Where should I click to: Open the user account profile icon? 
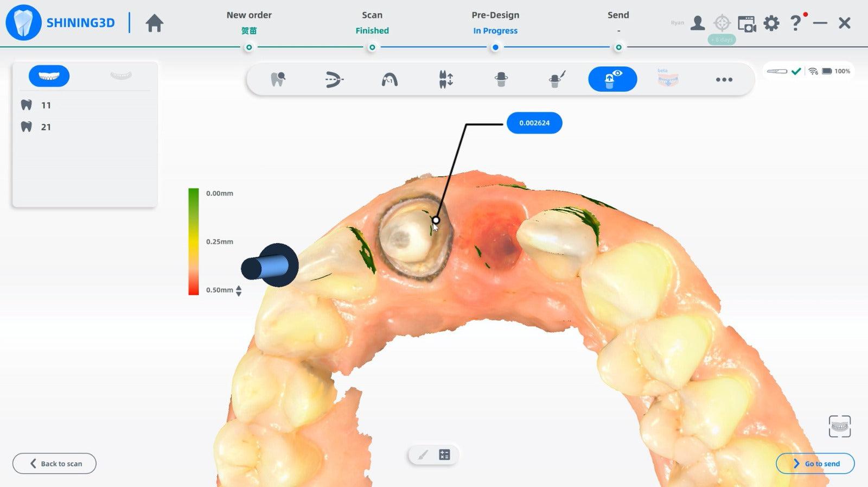[x=698, y=23]
